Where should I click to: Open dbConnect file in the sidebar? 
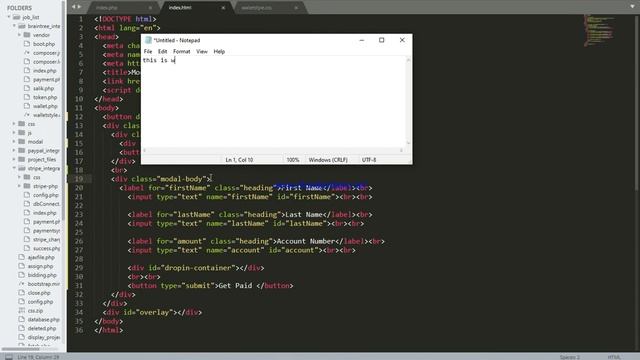(x=47, y=204)
